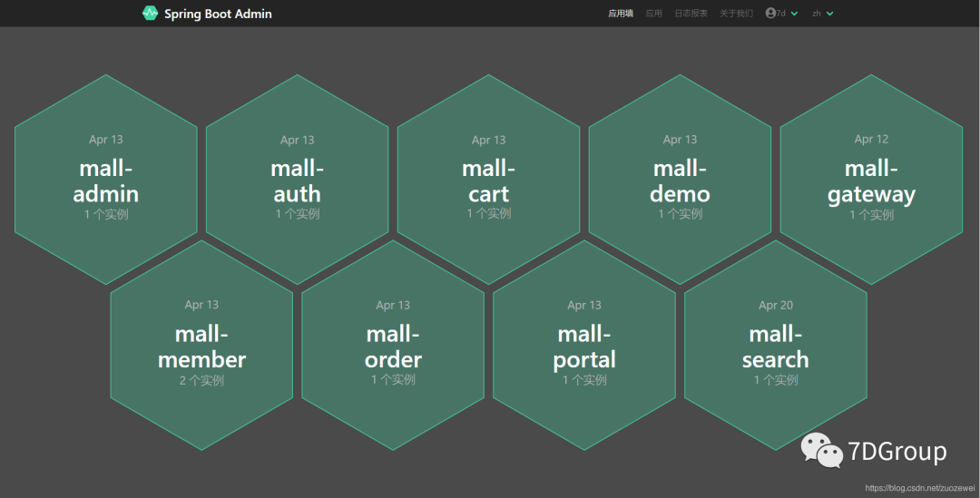Screen dimensions: 980x498
Task: Select the mall-search application hexagon
Action: click(x=776, y=345)
